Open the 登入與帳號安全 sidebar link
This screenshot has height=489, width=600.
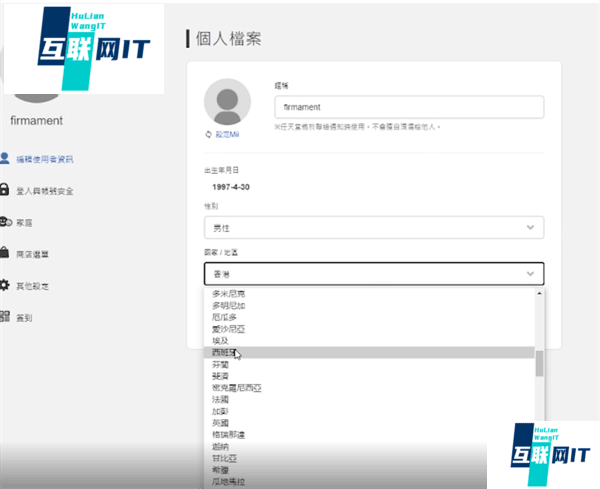point(44,190)
